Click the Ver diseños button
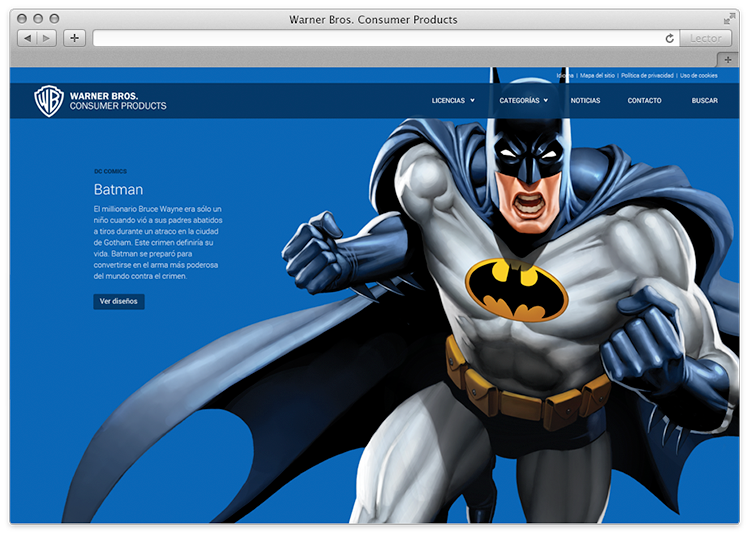The width and height of the screenshot is (750, 538). [119, 301]
